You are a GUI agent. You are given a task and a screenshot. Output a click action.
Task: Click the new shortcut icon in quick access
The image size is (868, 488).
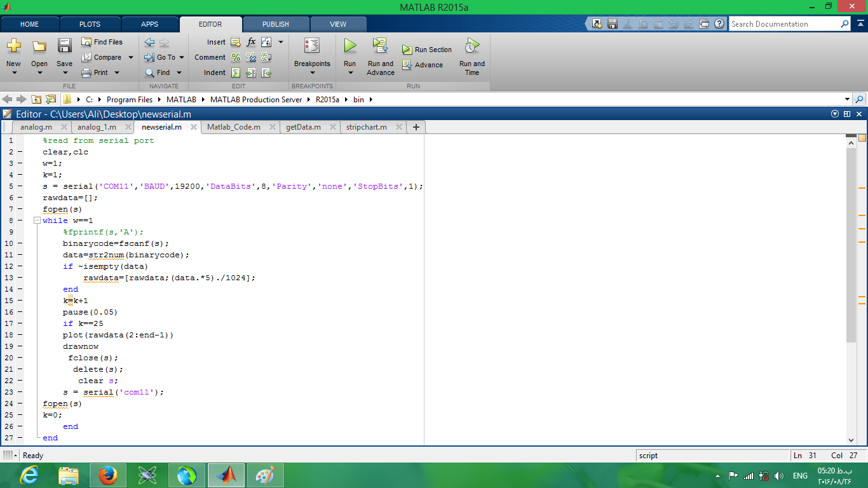tap(597, 24)
